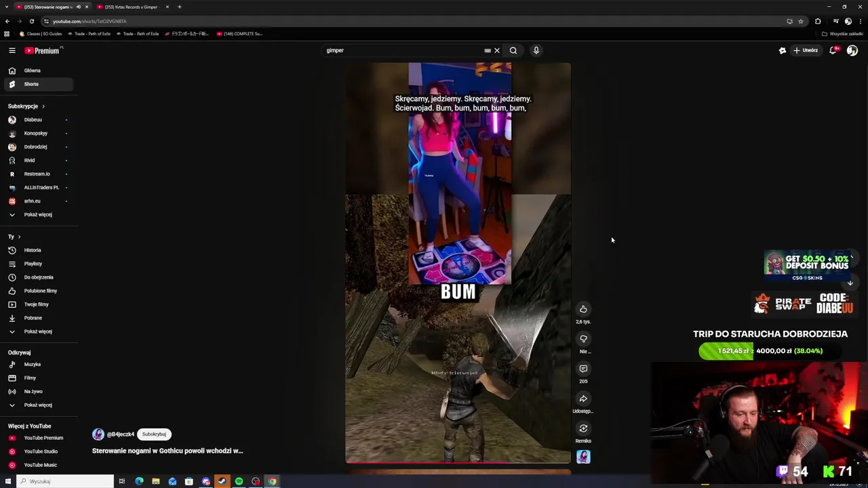
Task: Open the on-screen keyboard icon in search box
Action: pos(487,50)
